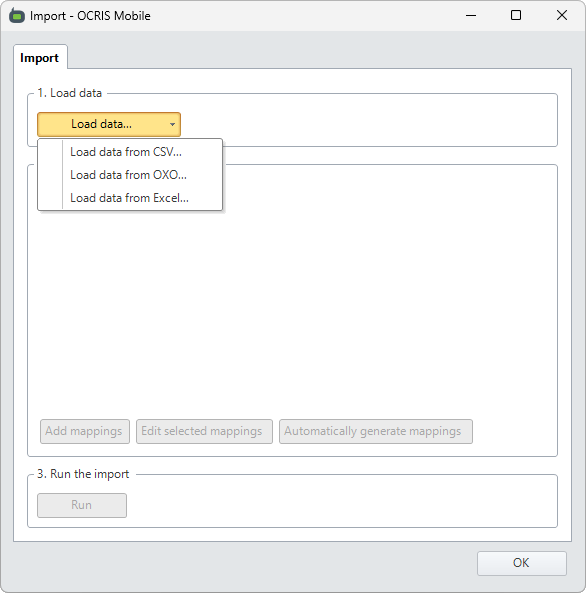This screenshot has width=586, height=593.
Task: Click the Run button
Action: click(82, 505)
